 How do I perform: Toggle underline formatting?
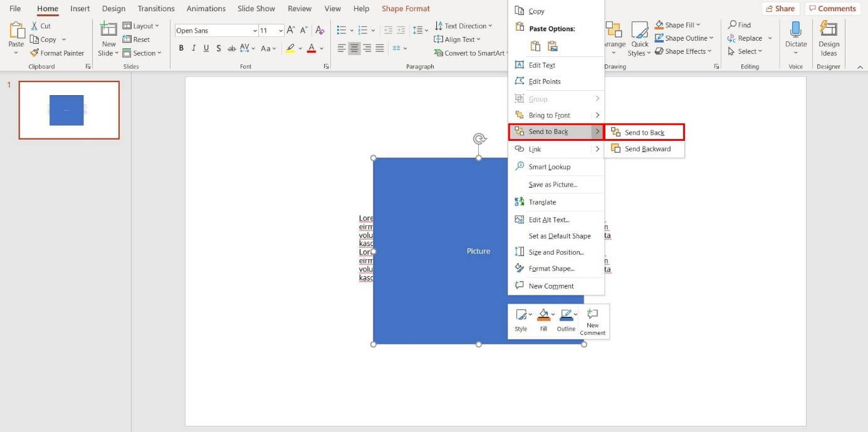pyautogui.click(x=206, y=48)
